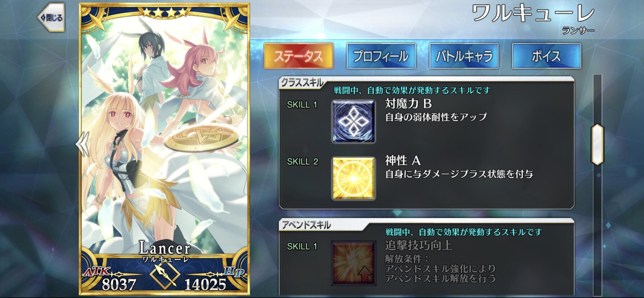Viewport: 644px width, 298px height.
Task: Open the バトルキャラ tab
Action: [x=464, y=56]
